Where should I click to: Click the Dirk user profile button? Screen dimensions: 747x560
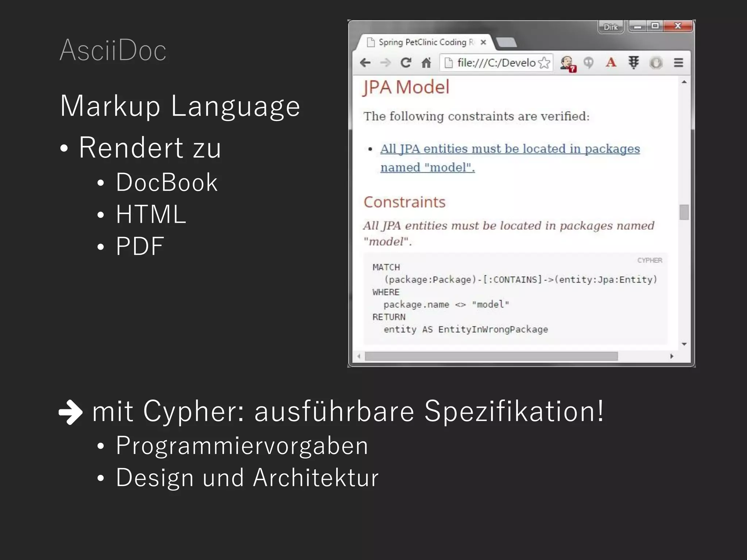click(x=611, y=27)
